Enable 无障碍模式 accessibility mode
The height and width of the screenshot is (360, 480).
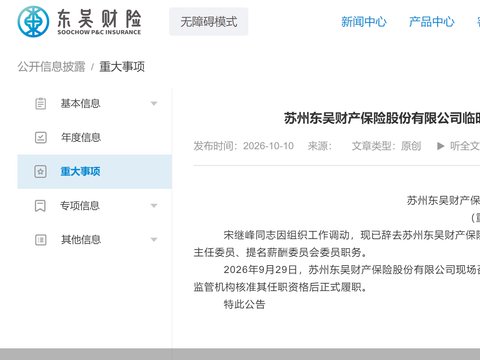click(x=209, y=22)
